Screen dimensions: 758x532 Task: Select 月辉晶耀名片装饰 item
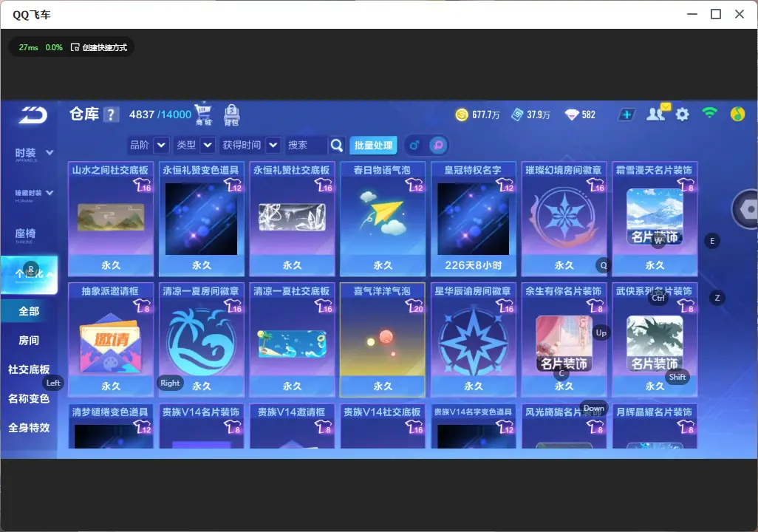click(655, 426)
